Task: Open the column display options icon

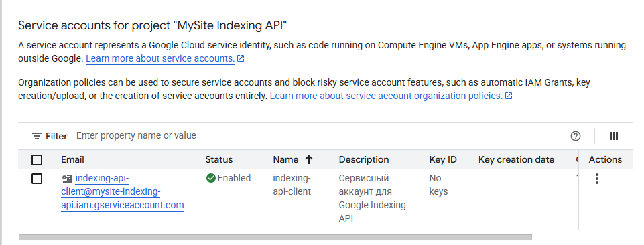Action: (614, 136)
